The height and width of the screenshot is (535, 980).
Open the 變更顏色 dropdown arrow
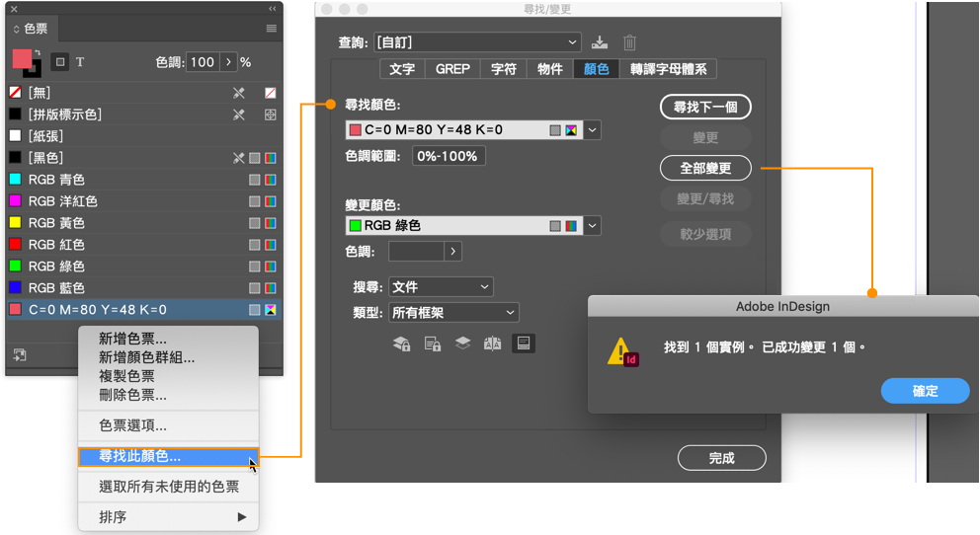[592, 225]
